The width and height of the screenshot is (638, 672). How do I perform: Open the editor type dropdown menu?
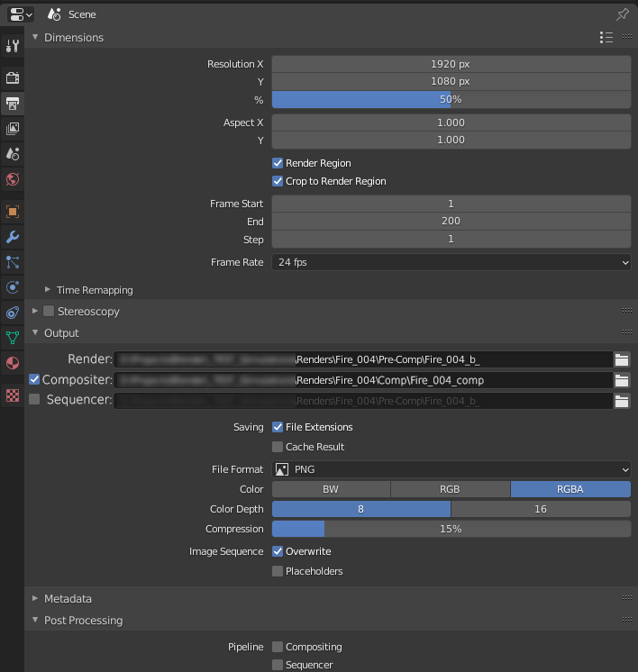pyautogui.click(x=20, y=14)
